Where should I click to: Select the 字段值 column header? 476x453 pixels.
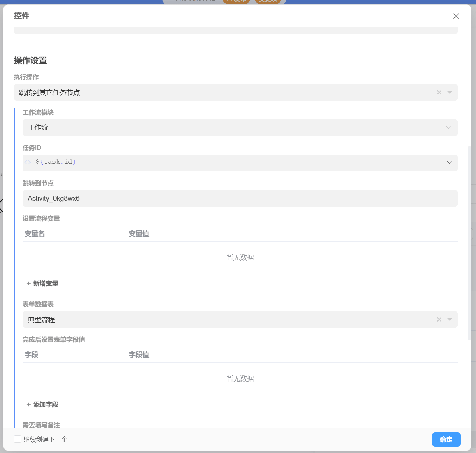pyautogui.click(x=139, y=355)
